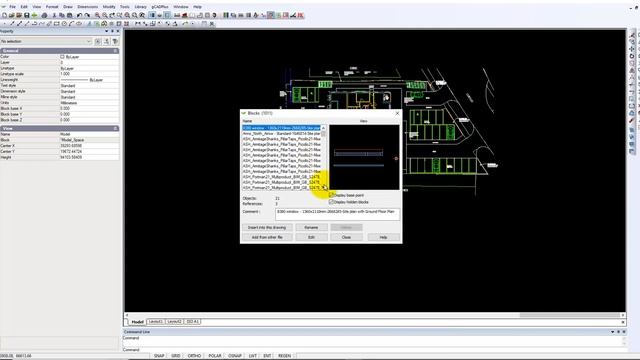Open the Modify menu
Screen dimensions: 640x360
(109, 7)
